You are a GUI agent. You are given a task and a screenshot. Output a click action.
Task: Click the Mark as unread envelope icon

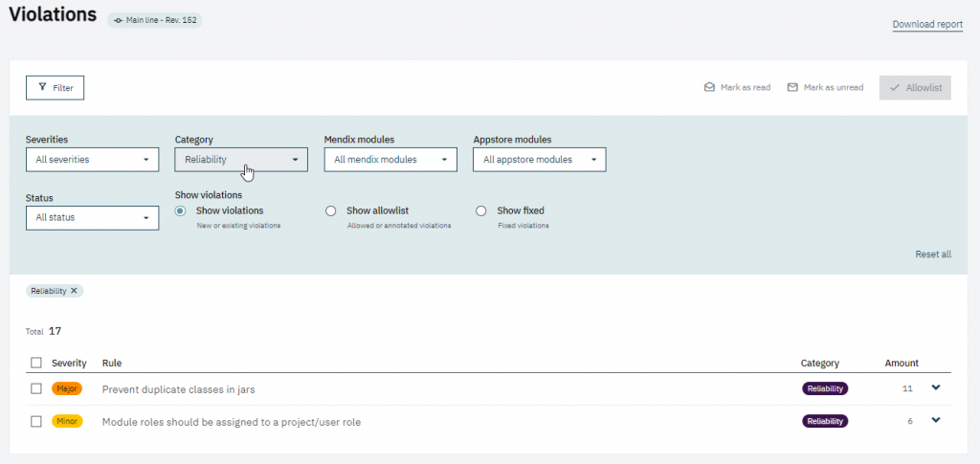792,88
